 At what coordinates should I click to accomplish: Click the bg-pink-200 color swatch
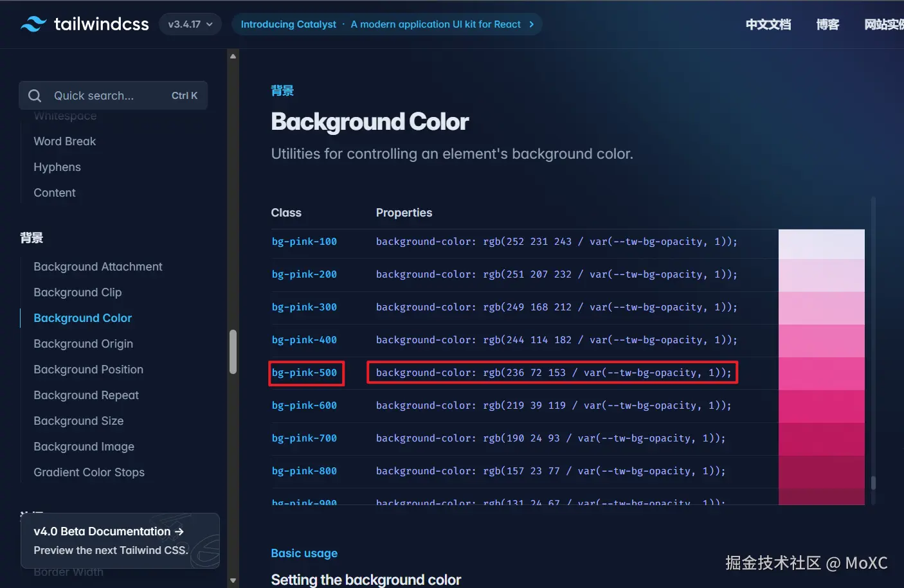822,275
